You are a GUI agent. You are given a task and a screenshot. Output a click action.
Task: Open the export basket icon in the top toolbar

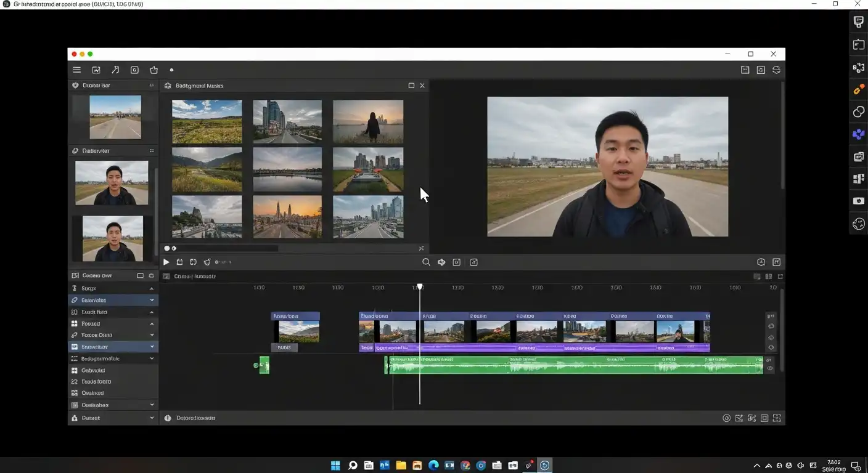[x=154, y=70]
